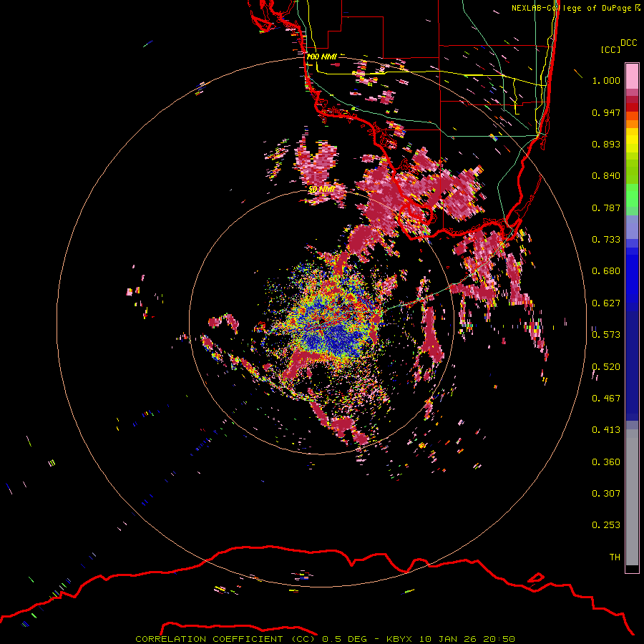Click the 0.467 legend value
644x644 pixels.
pyautogui.click(x=606, y=399)
